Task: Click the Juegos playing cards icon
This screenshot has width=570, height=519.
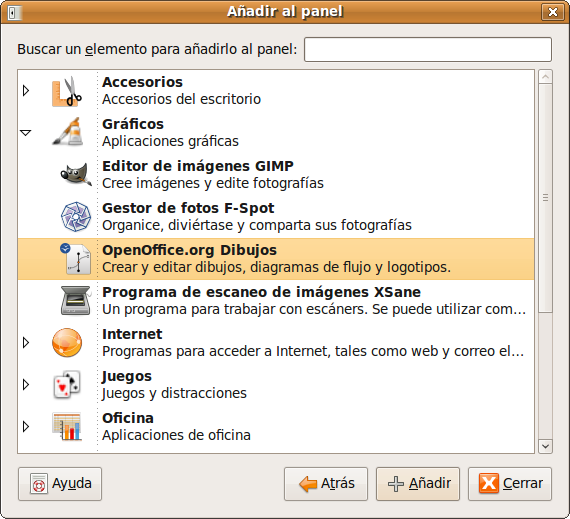Action: click(x=67, y=385)
